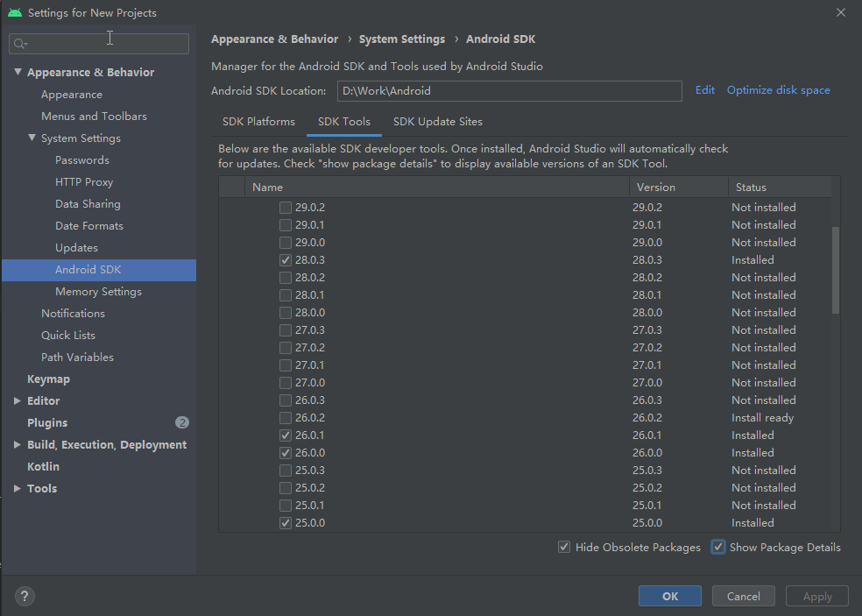Image resolution: width=862 pixels, height=616 pixels.
Task: Sort table by Status column header
Action: point(780,187)
